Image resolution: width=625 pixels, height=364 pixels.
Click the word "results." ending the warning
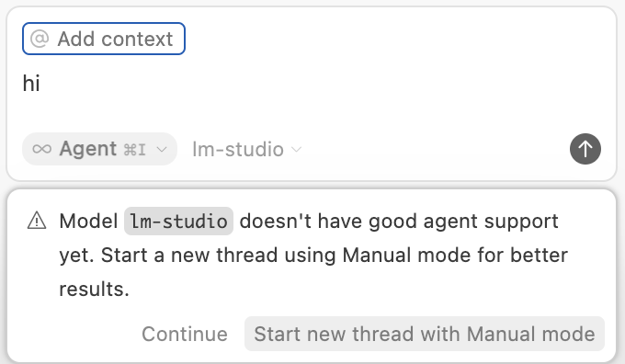(94, 289)
